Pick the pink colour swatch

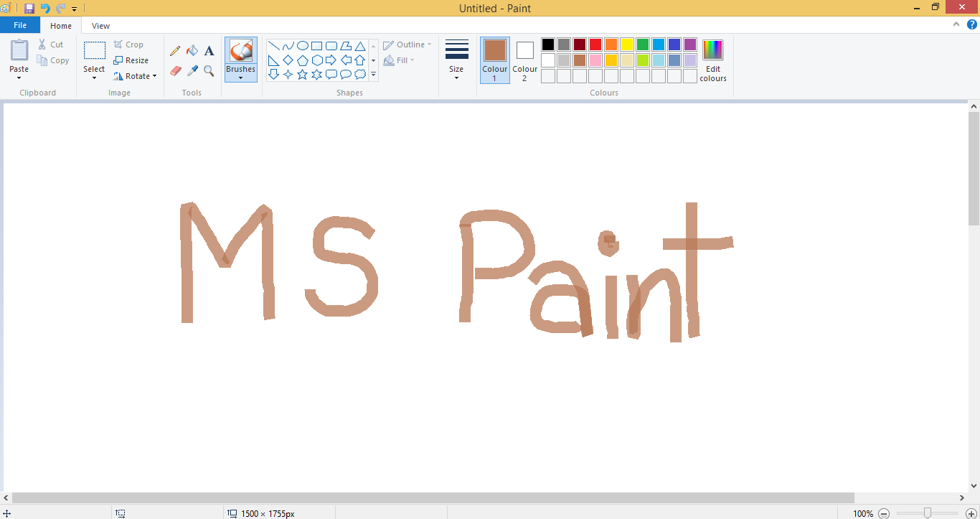coord(595,60)
